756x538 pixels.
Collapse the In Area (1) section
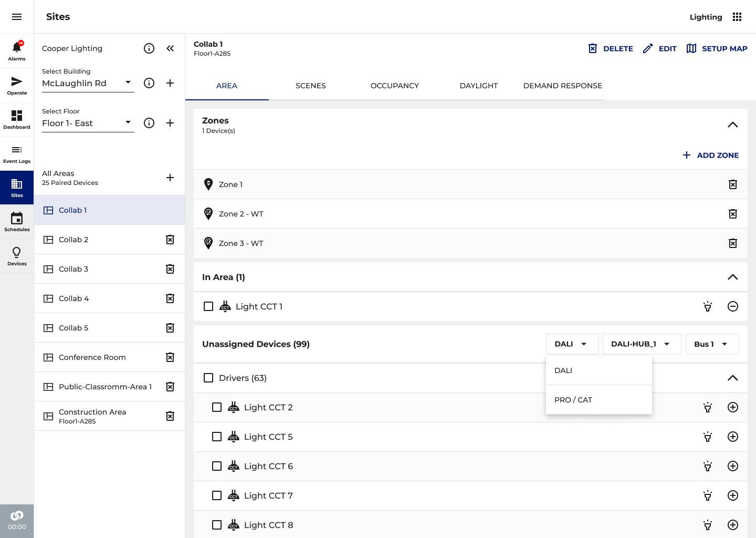[x=733, y=277]
